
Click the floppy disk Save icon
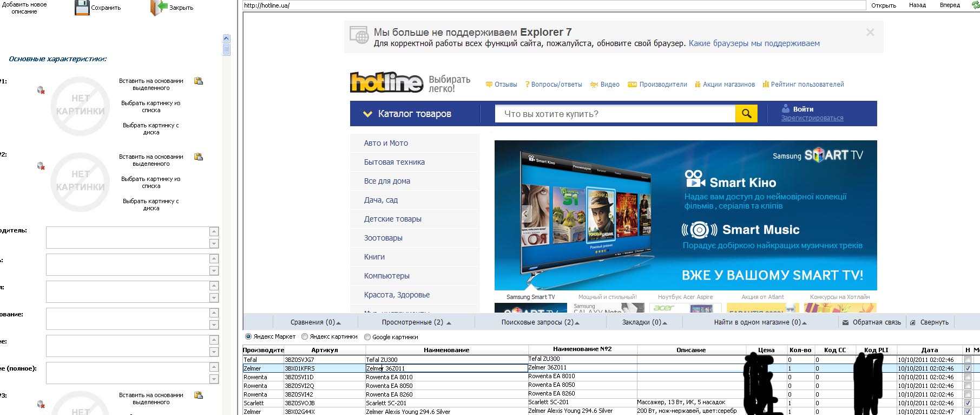82,8
